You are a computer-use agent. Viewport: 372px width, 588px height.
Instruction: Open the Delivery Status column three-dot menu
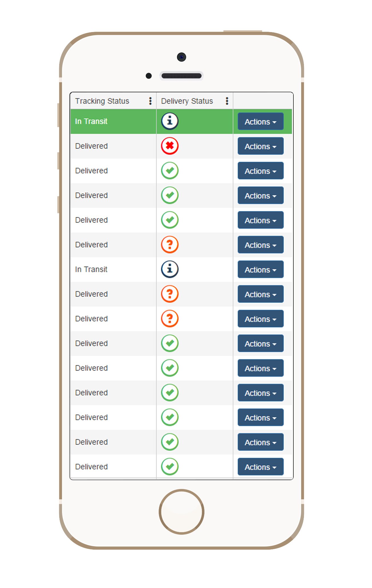pos(227,101)
